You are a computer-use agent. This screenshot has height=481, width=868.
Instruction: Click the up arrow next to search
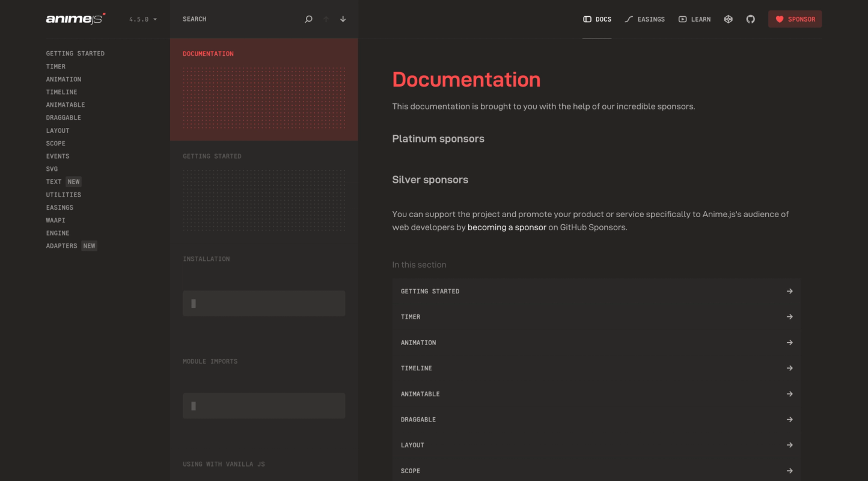tap(326, 19)
